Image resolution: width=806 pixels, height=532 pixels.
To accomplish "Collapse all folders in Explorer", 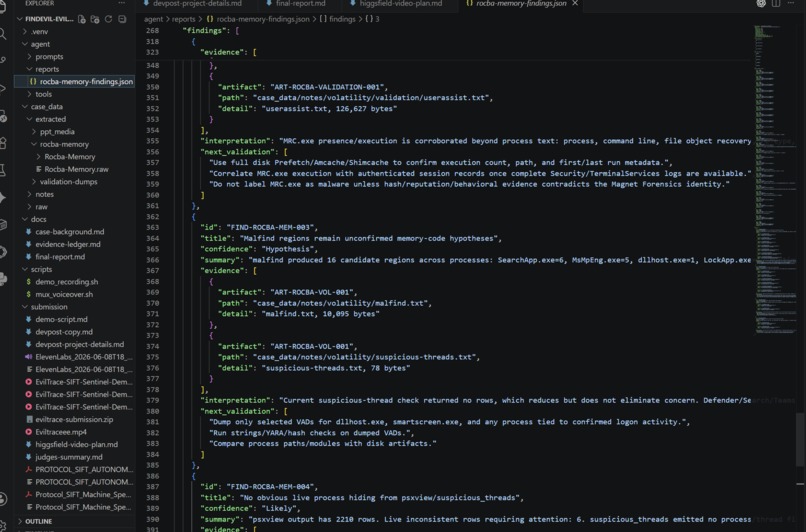I will 122,19.
